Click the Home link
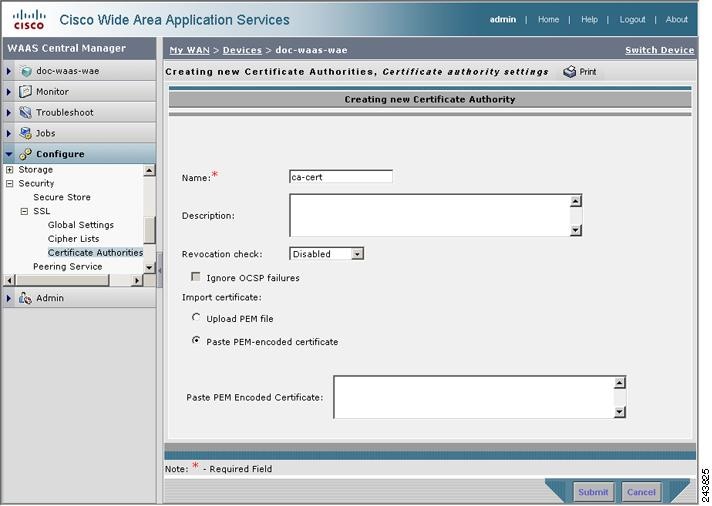This screenshot has width=712, height=506. 548,20
